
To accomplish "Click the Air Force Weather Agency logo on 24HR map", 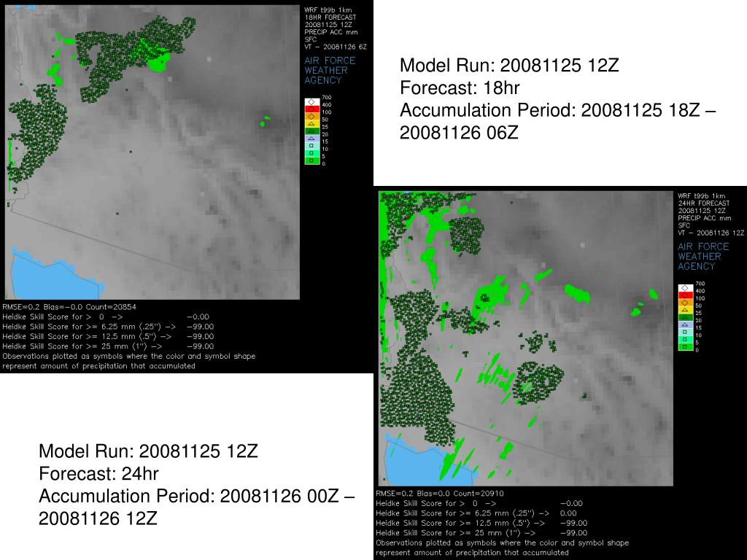I will (x=703, y=257).
